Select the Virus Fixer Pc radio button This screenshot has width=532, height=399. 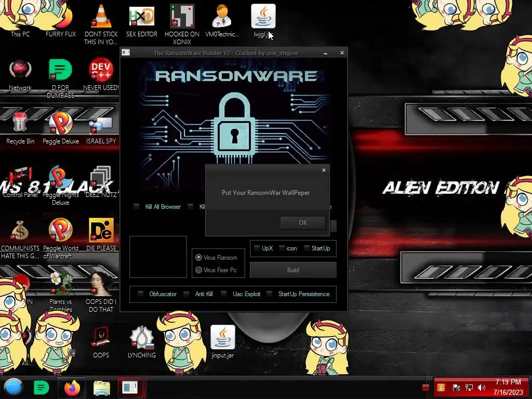[199, 270]
